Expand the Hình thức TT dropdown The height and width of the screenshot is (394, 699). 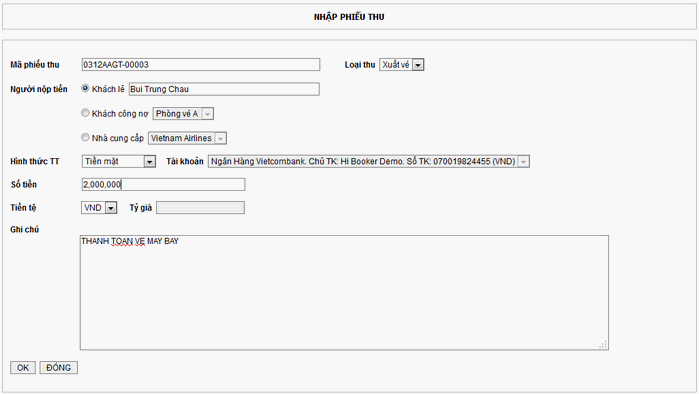click(x=150, y=162)
